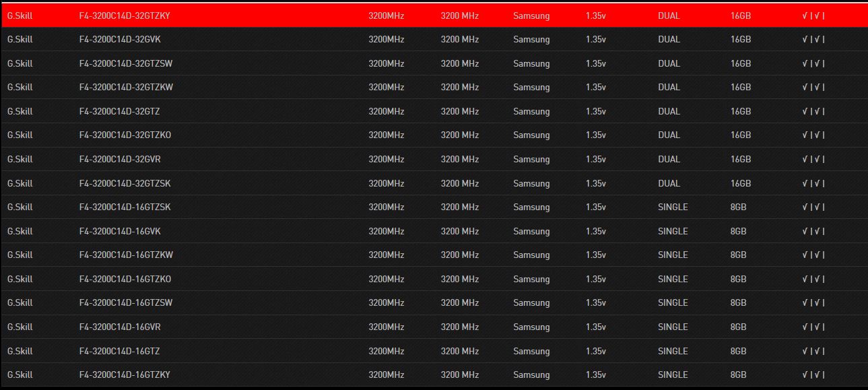868x390 pixels.
Task: Click model F4-3200C14D-16GTZKY in the last row
Action: [x=125, y=375]
